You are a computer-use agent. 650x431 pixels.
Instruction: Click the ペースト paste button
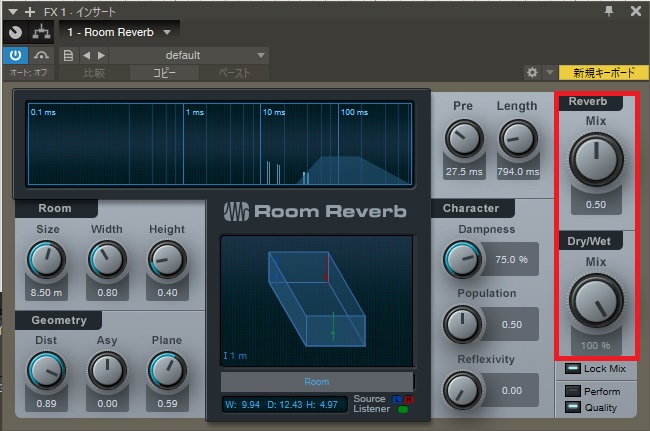[234, 73]
